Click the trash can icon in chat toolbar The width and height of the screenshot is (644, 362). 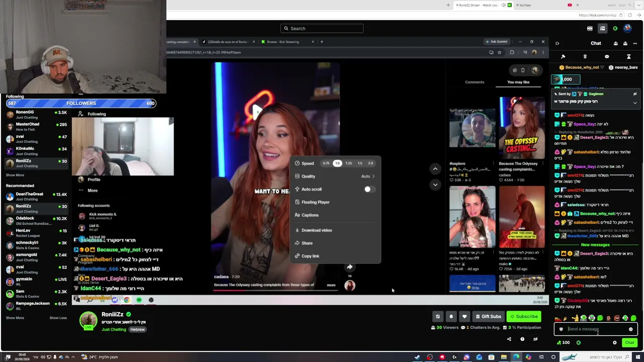pyautogui.click(x=585, y=57)
